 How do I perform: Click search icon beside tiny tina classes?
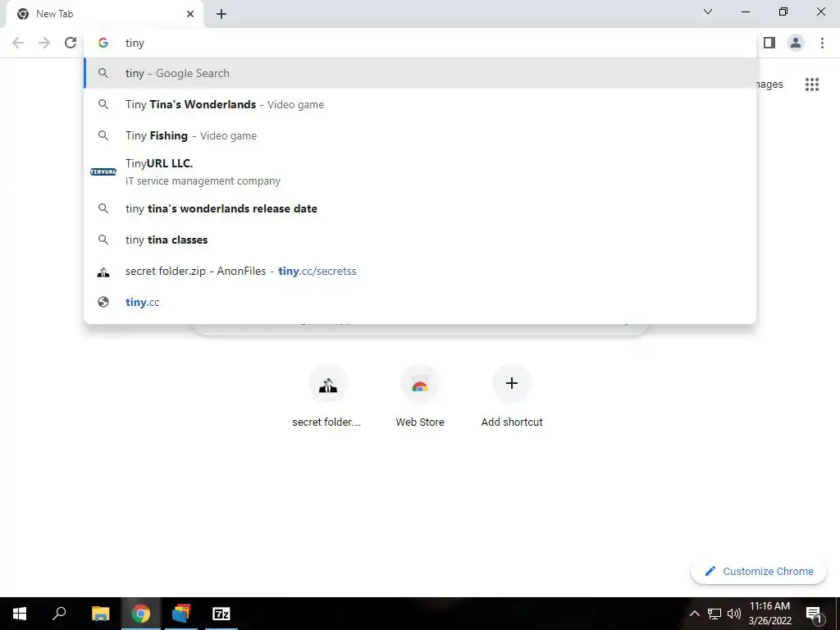(x=103, y=240)
